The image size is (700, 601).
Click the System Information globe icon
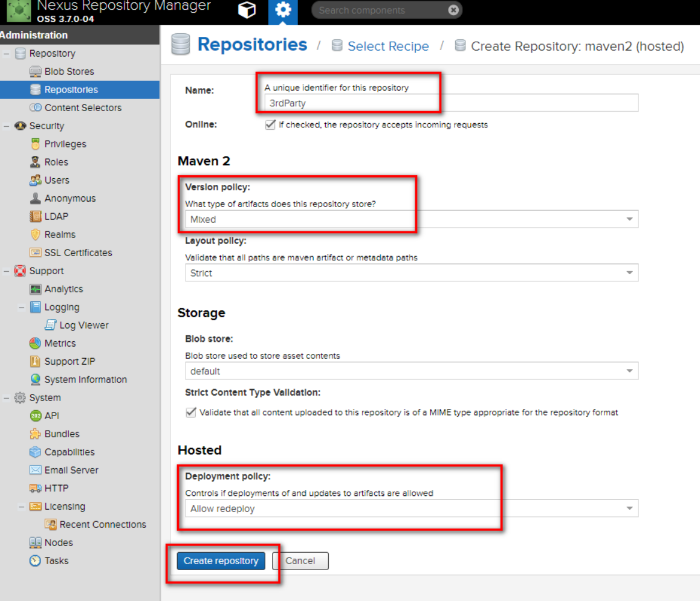click(x=35, y=379)
